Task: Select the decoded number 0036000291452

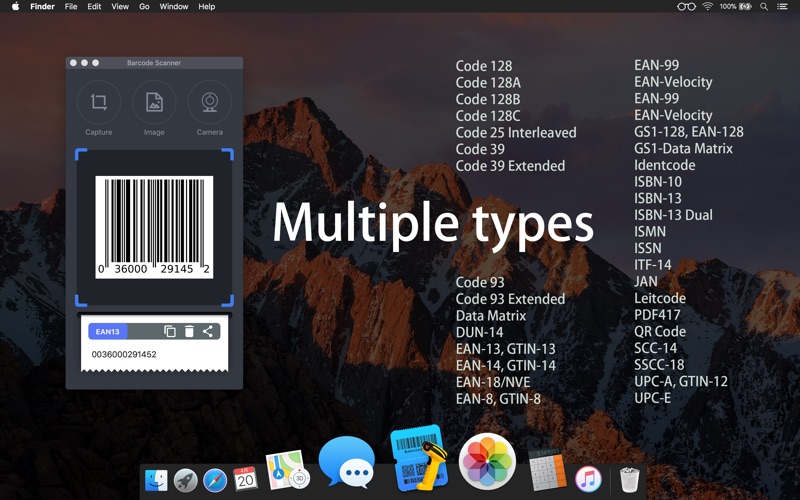Action: coord(124,354)
